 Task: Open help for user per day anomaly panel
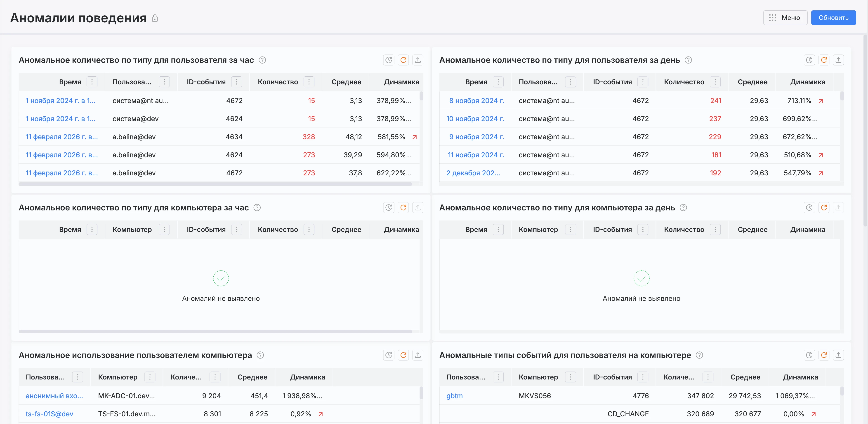[x=688, y=60]
